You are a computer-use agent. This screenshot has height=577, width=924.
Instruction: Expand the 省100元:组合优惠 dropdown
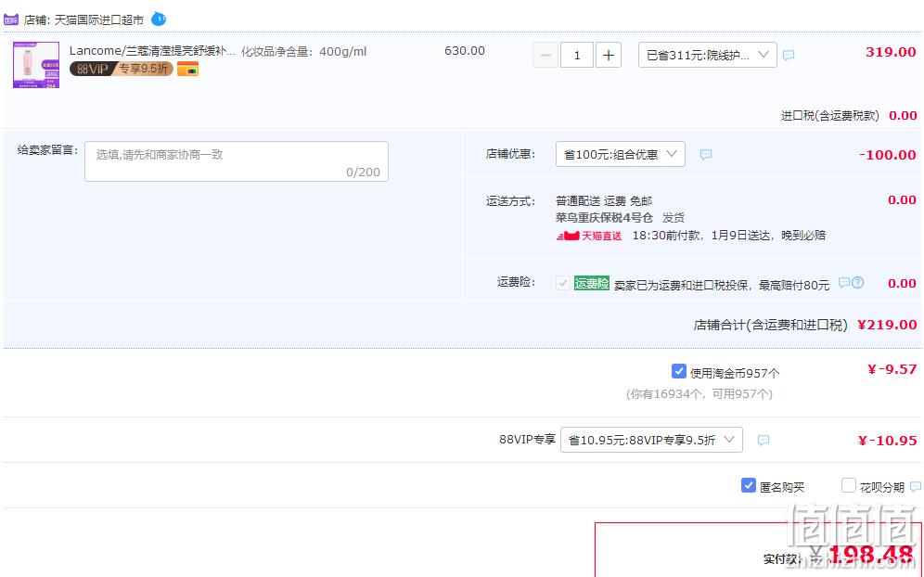click(x=621, y=154)
